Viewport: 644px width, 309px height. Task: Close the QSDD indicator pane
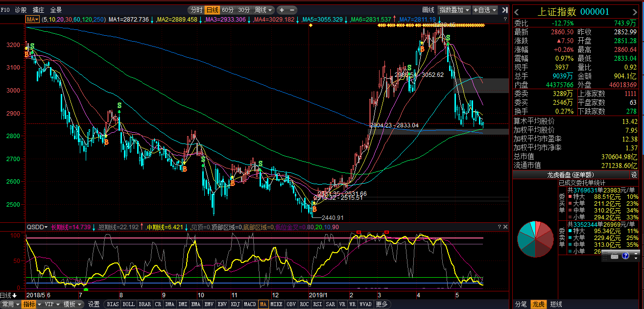click(x=505, y=227)
